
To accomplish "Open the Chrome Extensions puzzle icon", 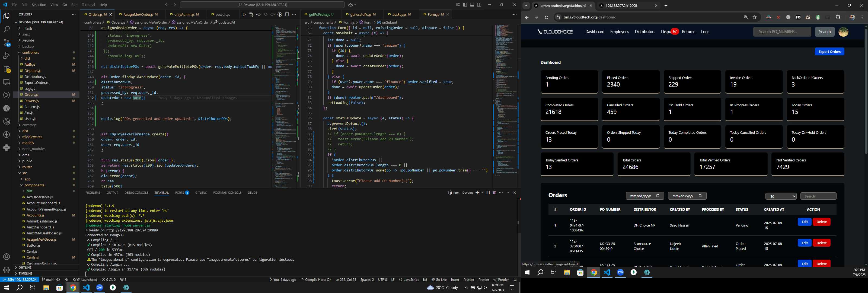I will coord(838,17).
